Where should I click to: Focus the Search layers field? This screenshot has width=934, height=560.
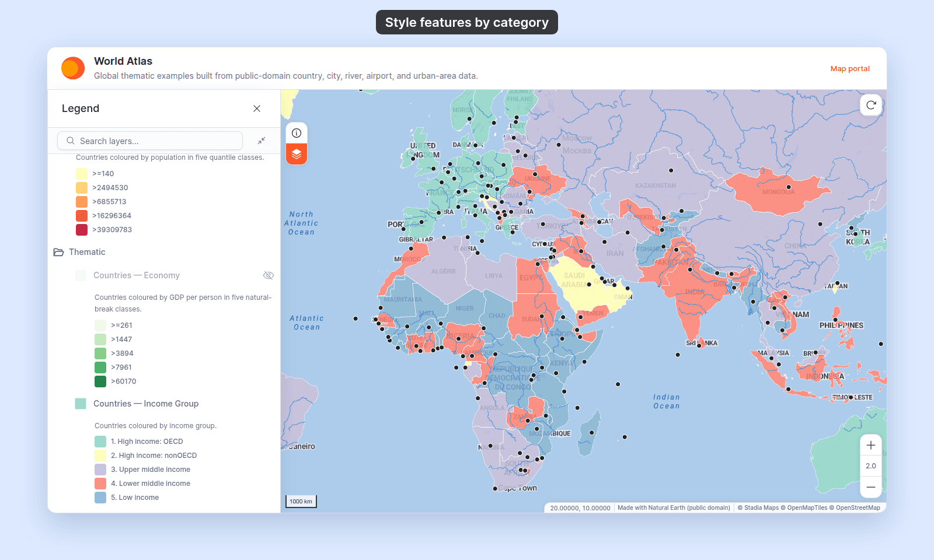[x=150, y=141]
